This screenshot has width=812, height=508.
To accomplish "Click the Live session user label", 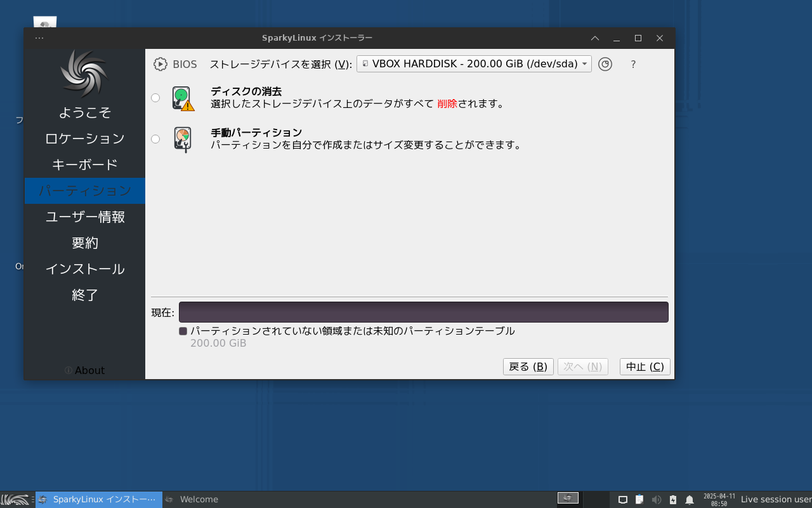I will [776, 500].
